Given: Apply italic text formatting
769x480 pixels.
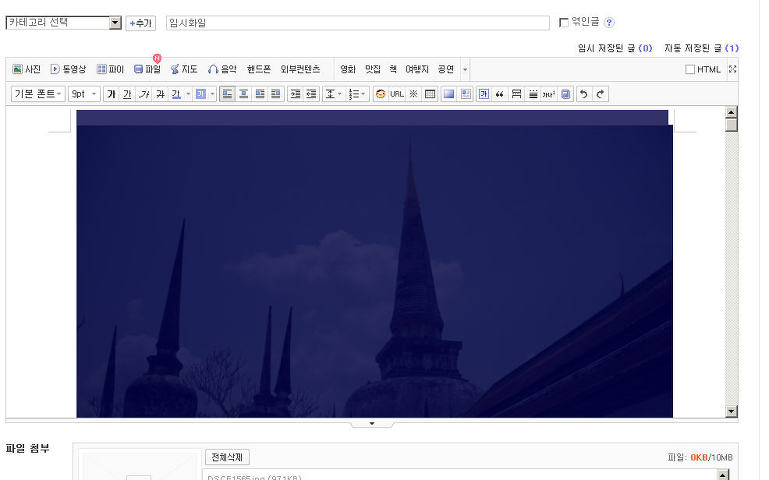Looking at the screenshot, I should [144, 94].
